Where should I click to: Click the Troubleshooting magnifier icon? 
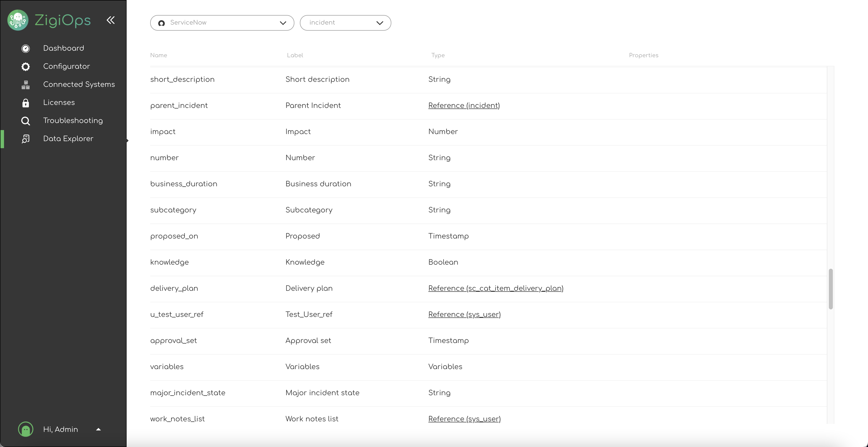(x=26, y=121)
